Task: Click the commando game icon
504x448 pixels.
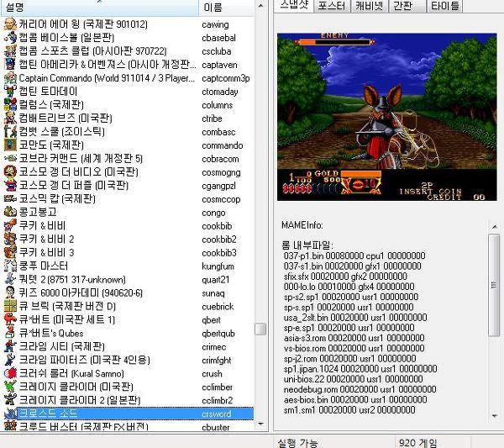Action: click(x=10, y=145)
